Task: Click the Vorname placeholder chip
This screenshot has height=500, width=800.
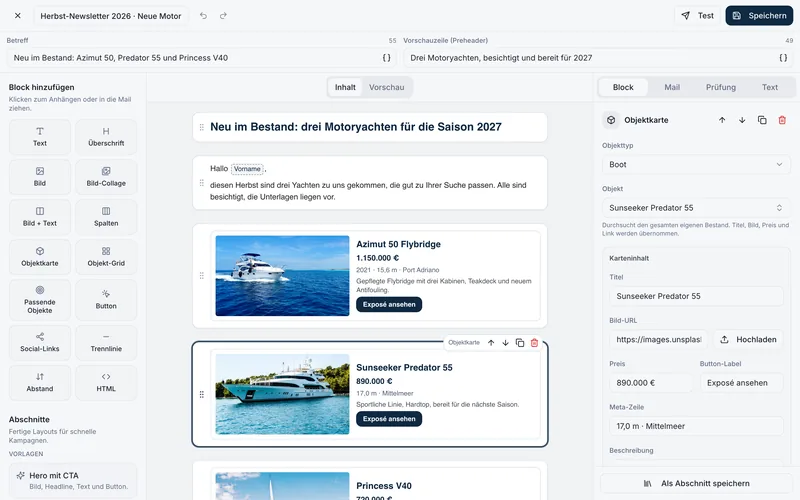Action: [247, 169]
